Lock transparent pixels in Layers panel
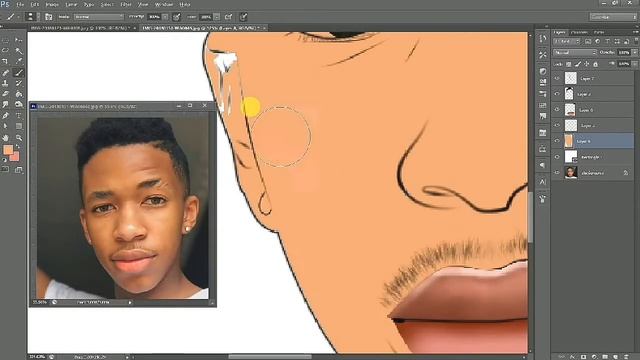Image resolution: width=640 pixels, height=360 pixels. tap(569, 64)
